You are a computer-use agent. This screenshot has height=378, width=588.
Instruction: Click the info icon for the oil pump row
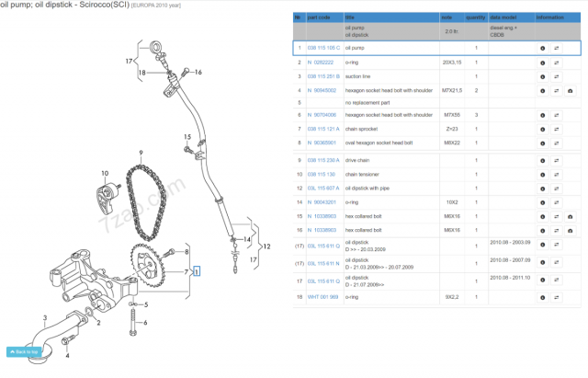click(x=542, y=48)
